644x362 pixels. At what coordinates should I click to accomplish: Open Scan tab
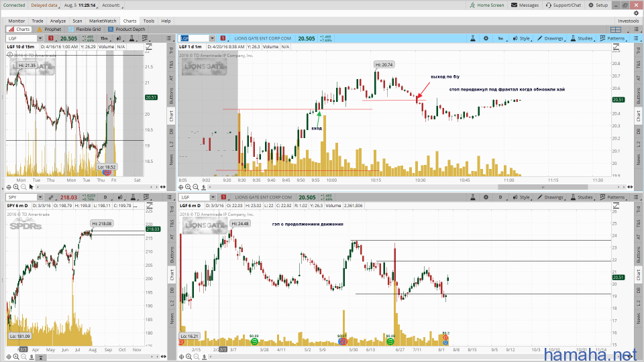point(77,21)
